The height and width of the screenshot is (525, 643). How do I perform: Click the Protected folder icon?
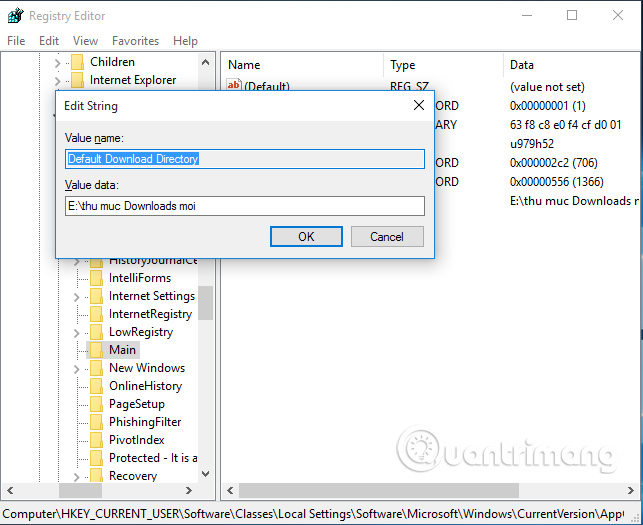[96, 459]
